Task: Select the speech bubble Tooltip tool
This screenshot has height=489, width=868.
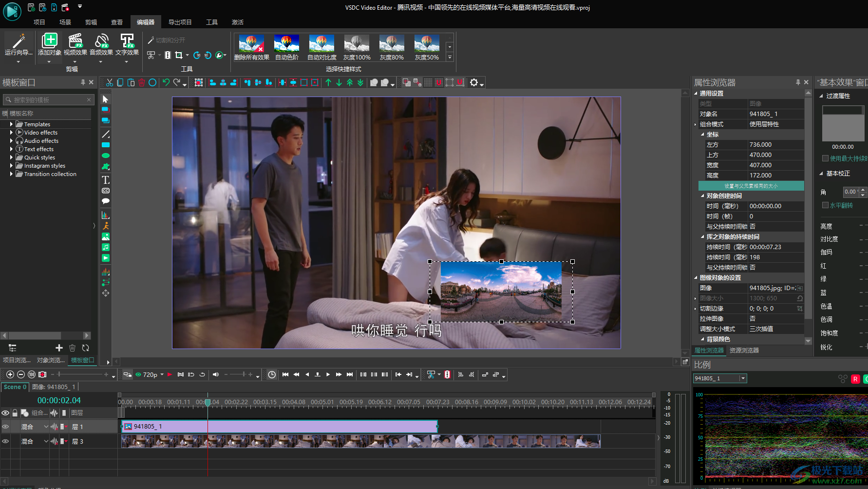Action: [106, 201]
